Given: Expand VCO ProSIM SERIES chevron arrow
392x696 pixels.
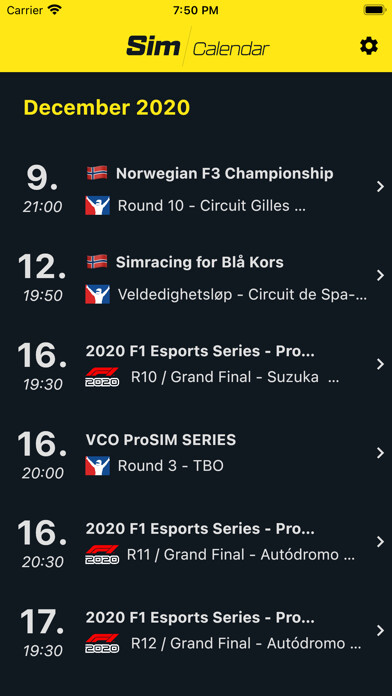Looking at the screenshot, I should [380, 453].
